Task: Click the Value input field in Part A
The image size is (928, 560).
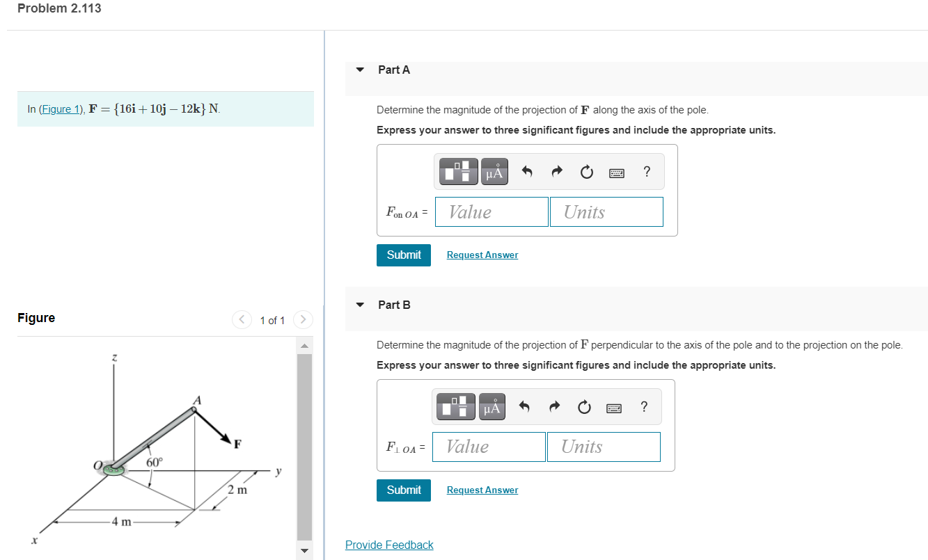Action: click(491, 211)
